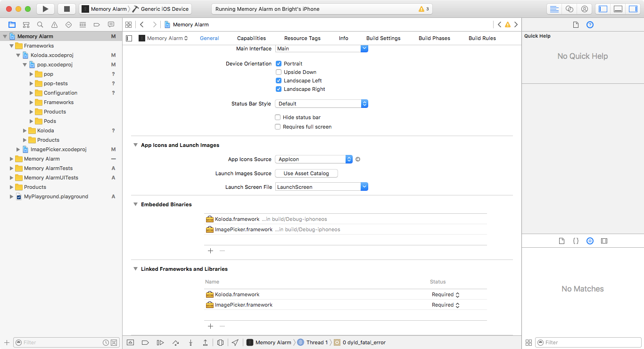The height and width of the screenshot is (349, 644).
Task: Show the Version editor
Action: 585,9
